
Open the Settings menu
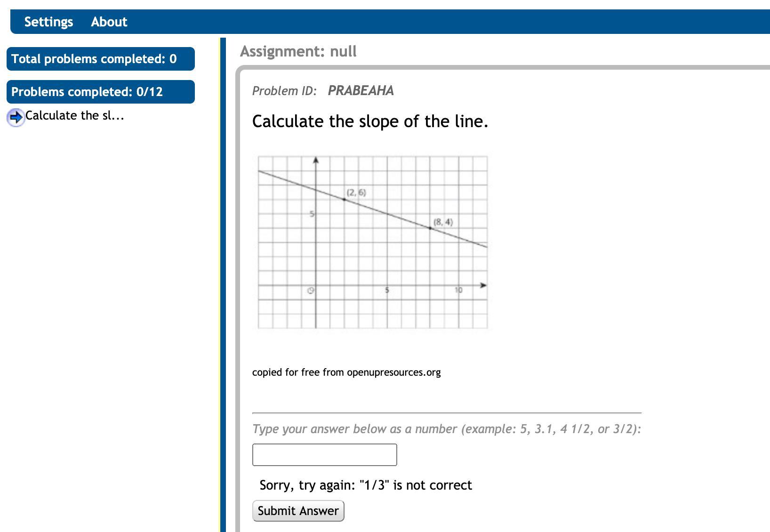coord(48,22)
